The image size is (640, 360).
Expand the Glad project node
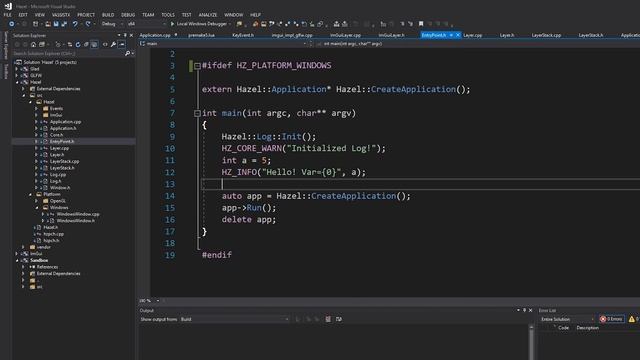coord(17,69)
